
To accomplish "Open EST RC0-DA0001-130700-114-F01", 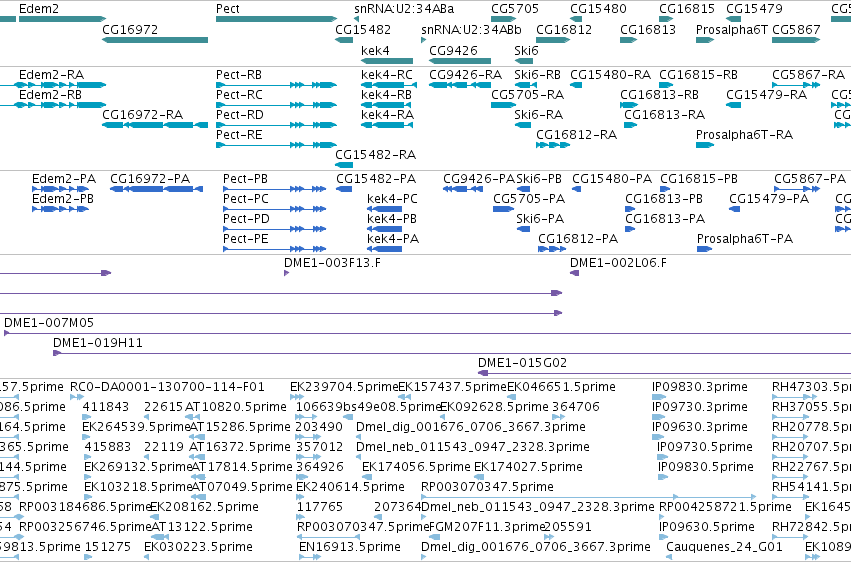I will pyautogui.click(x=77, y=397).
